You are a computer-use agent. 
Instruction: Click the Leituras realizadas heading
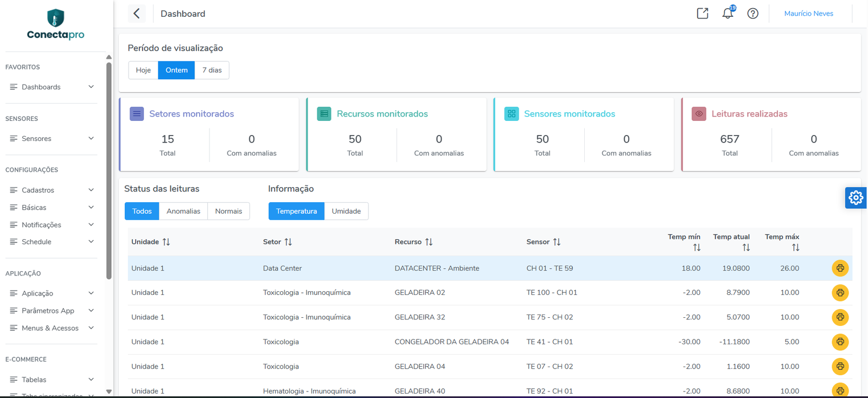(x=749, y=114)
